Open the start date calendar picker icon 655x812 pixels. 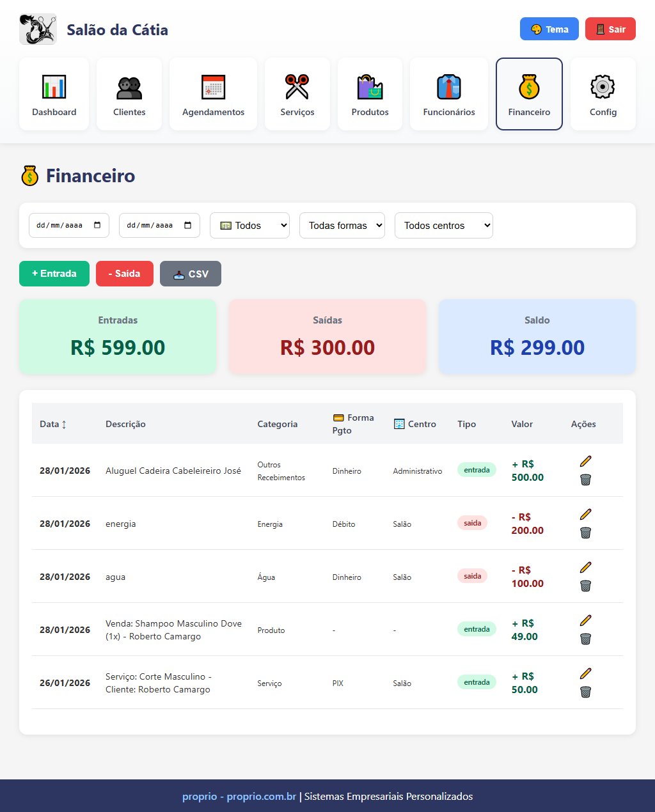pos(97,225)
